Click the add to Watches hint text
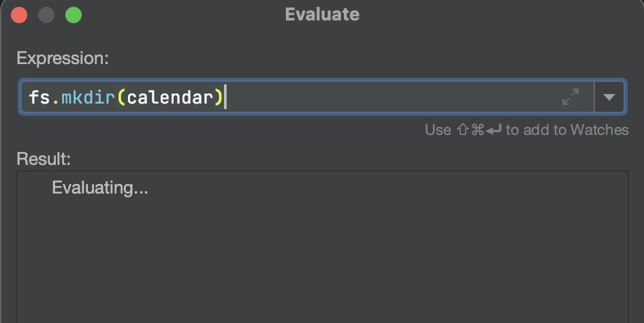 (527, 130)
